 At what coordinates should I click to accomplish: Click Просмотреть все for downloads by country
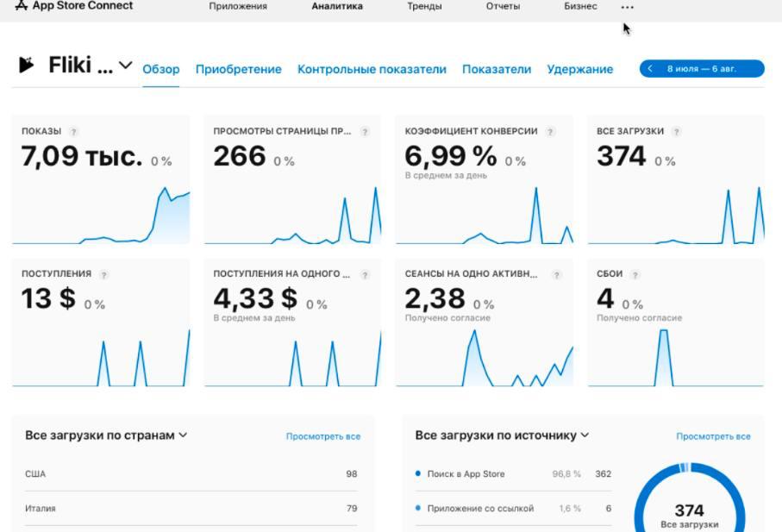(x=323, y=436)
